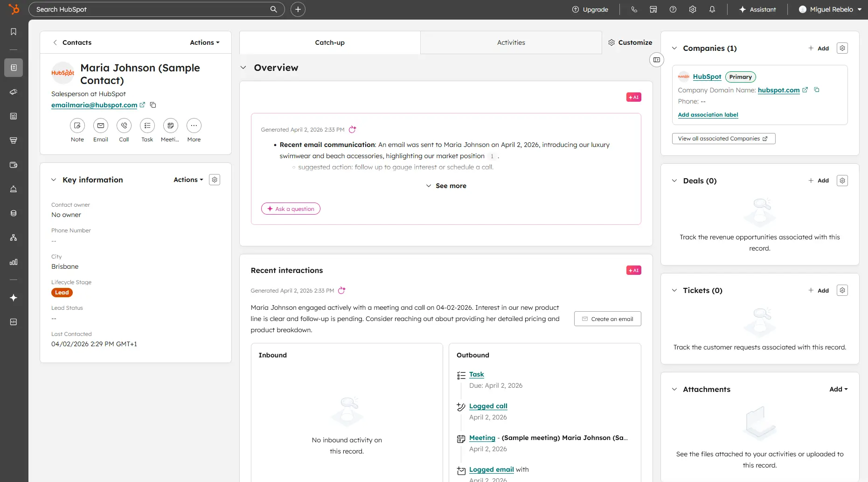This screenshot has width=868, height=482.
Task: Open More contact actions
Action: tap(194, 126)
